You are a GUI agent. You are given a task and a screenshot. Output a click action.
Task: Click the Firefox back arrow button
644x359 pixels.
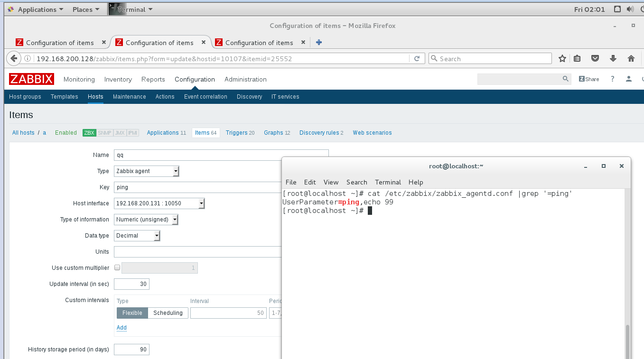(x=14, y=58)
